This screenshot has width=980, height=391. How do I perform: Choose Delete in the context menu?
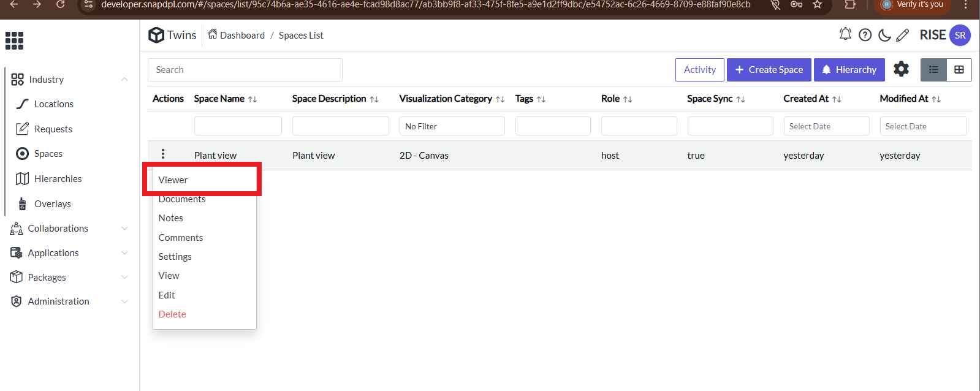pos(172,314)
